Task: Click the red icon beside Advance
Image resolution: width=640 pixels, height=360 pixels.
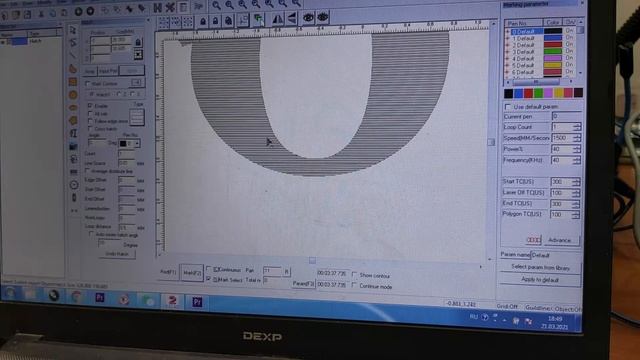Action: point(533,240)
